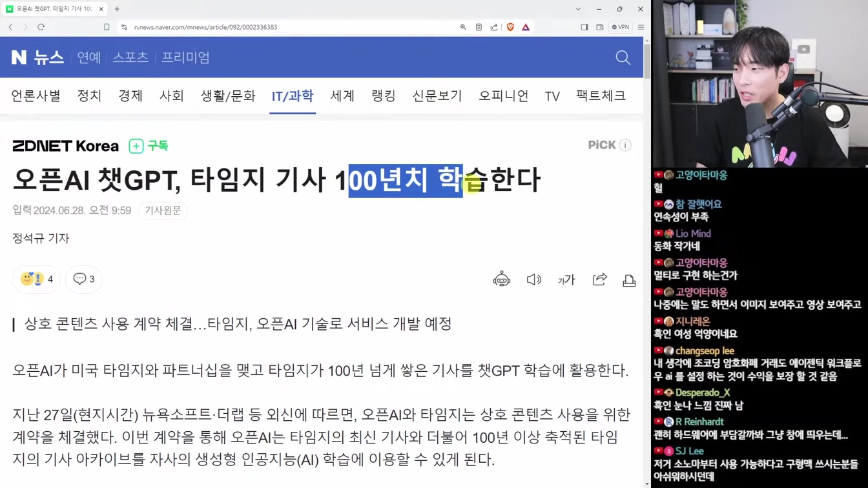Image resolution: width=868 pixels, height=488 pixels.
Task: Open the browser hamburger menu
Action: click(641, 27)
